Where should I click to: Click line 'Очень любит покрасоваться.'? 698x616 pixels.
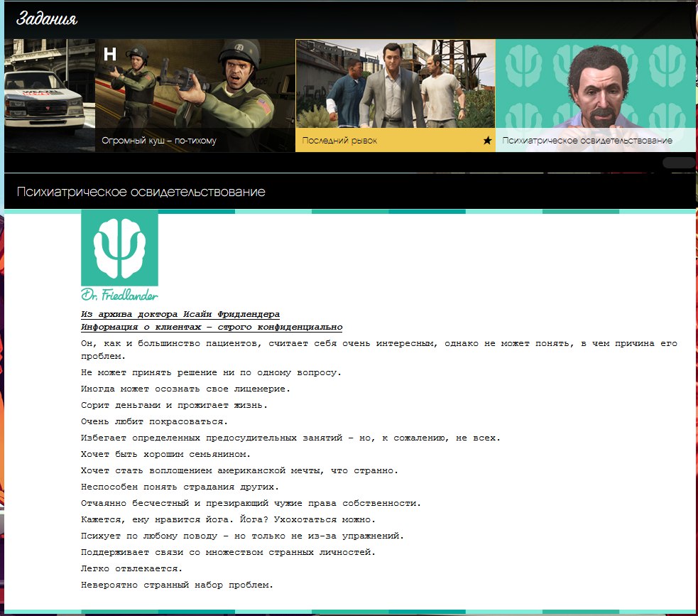click(154, 421)
